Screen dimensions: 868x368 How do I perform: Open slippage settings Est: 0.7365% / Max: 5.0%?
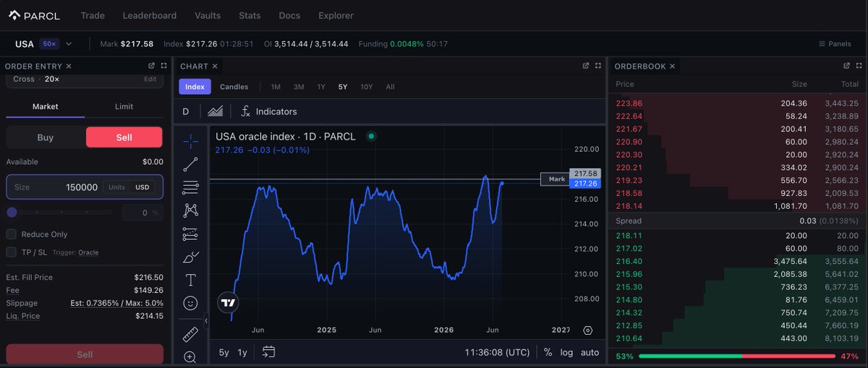coord(116,304)
